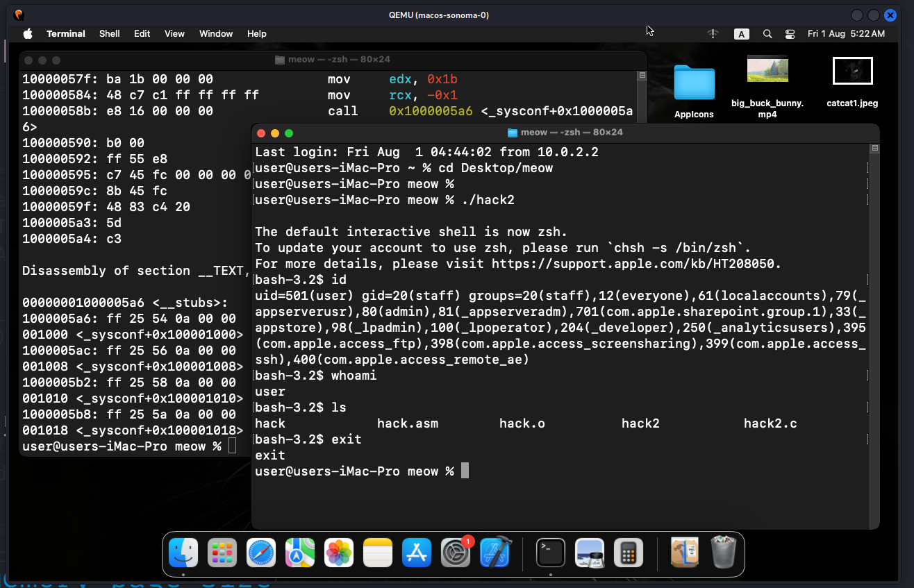
Task: Click 'cd Desktop/meow' command text
Action: 496,168
